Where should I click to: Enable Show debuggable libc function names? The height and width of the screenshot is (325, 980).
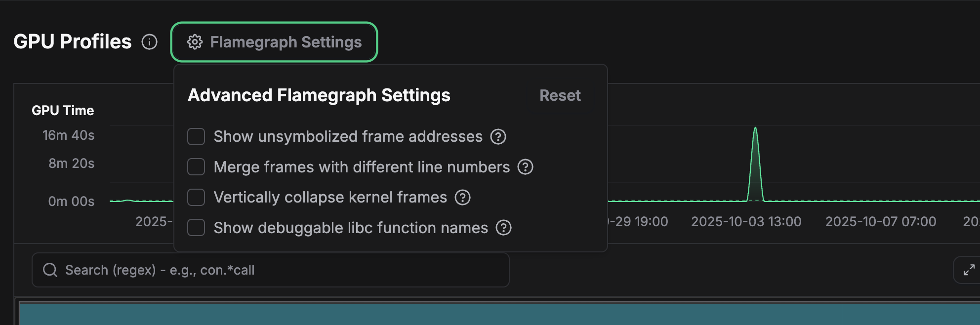click(196, 228)
